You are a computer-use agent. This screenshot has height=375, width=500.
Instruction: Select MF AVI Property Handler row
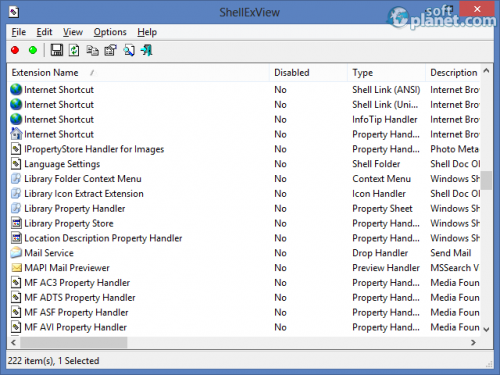(x=244, y=327)
